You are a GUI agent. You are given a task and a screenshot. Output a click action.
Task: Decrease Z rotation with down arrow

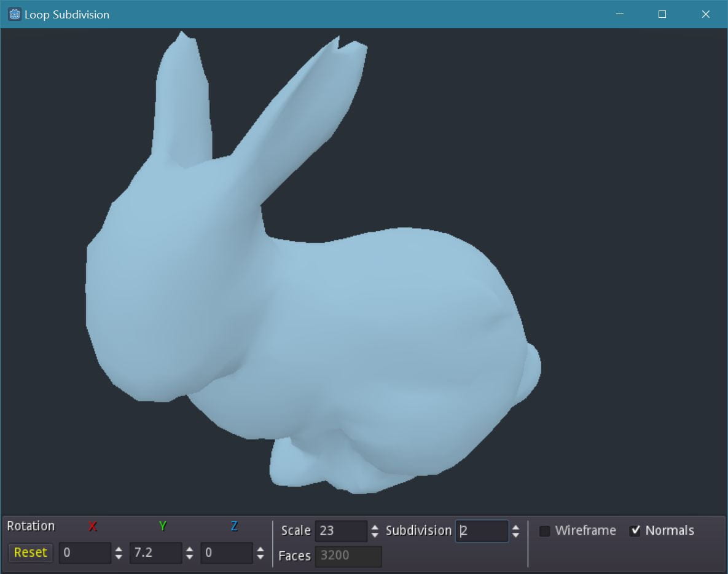[x=260, y=556]
